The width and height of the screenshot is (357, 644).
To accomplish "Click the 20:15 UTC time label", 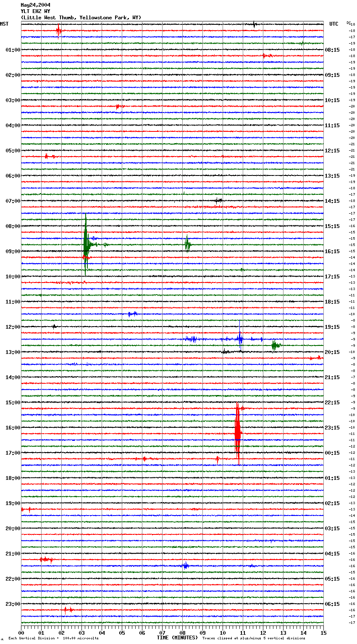I will 332,352.
